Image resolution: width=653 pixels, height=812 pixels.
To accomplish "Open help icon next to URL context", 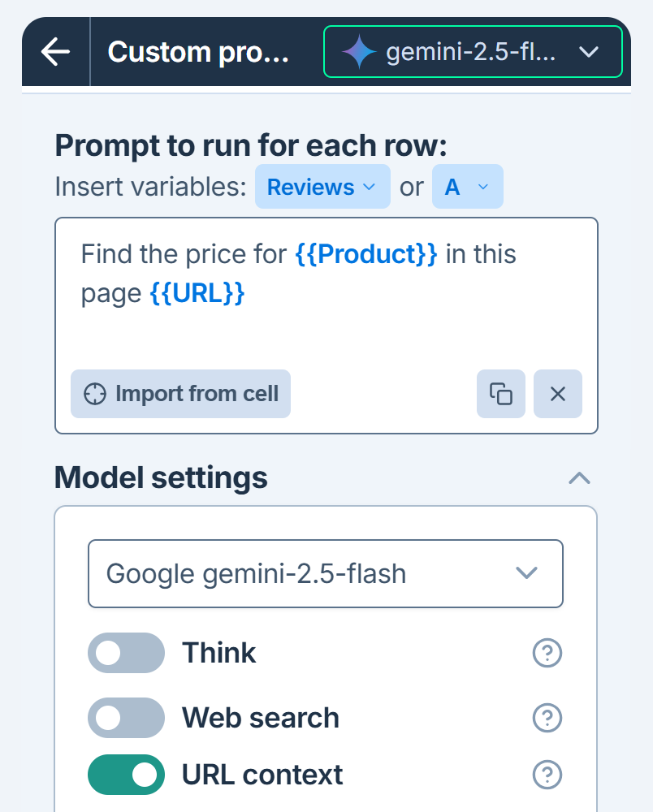I will 547,774.
